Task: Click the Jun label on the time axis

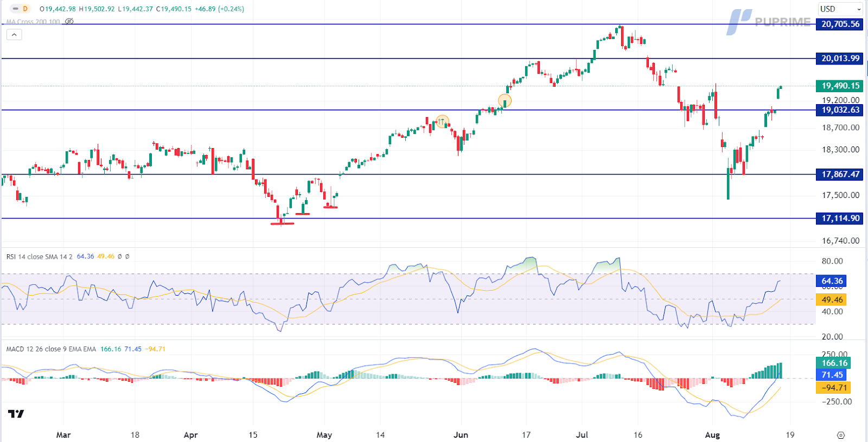Action: click(x=461, y=435)
